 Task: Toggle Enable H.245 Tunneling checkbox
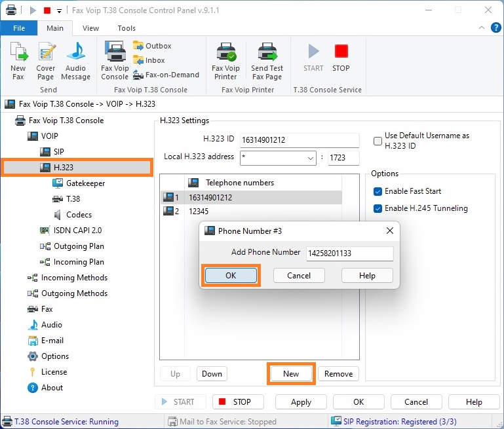coord(378,208)
